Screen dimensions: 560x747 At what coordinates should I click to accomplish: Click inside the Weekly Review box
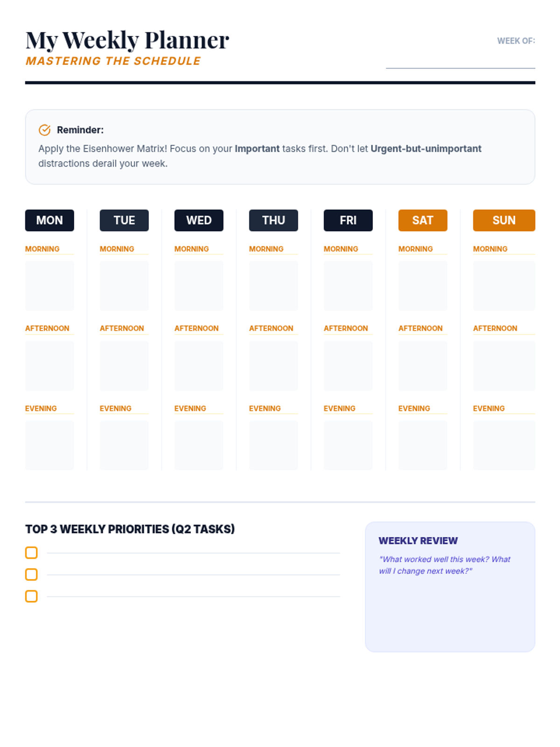pos(450,612)
